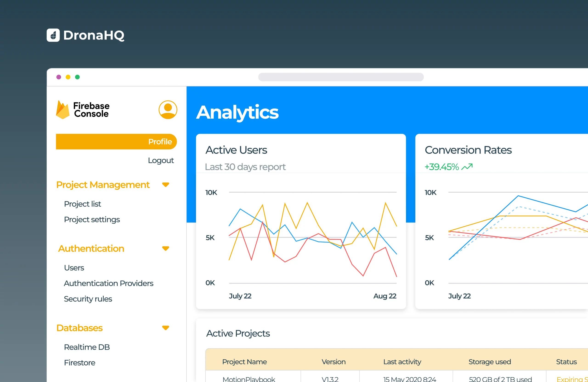Click the yellow window dot
The height and width of the screenshot is (382, 588).
68,77
